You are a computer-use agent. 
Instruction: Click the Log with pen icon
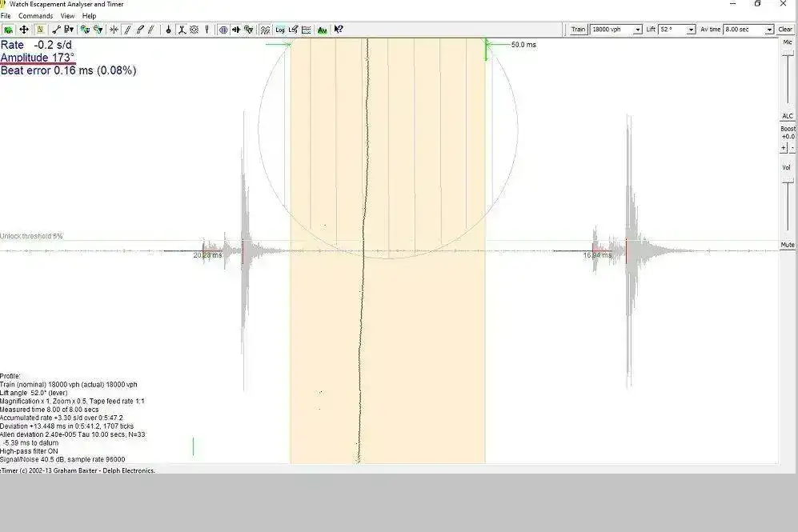click(293, 30)
